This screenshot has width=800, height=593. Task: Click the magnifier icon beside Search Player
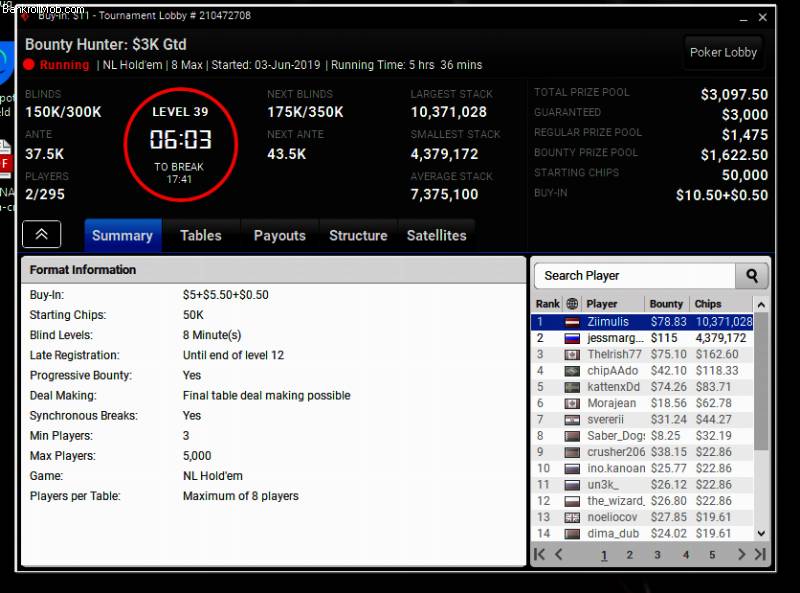coord(752,276)
